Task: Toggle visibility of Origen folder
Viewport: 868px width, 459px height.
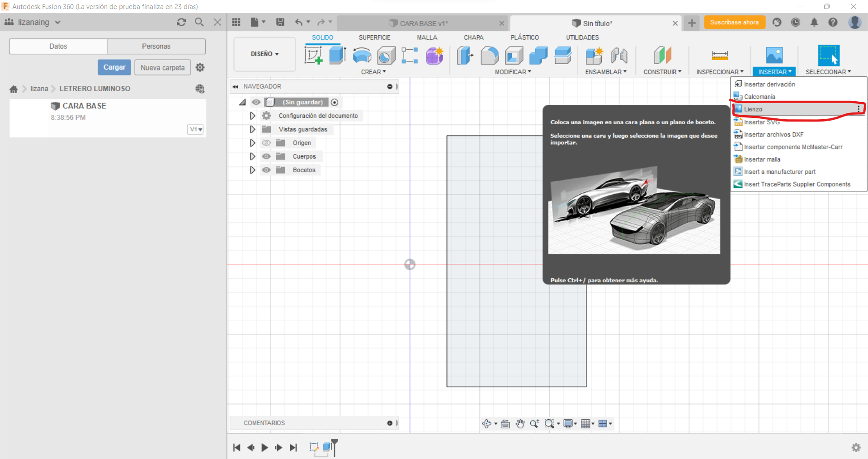Action: (266, 143)
